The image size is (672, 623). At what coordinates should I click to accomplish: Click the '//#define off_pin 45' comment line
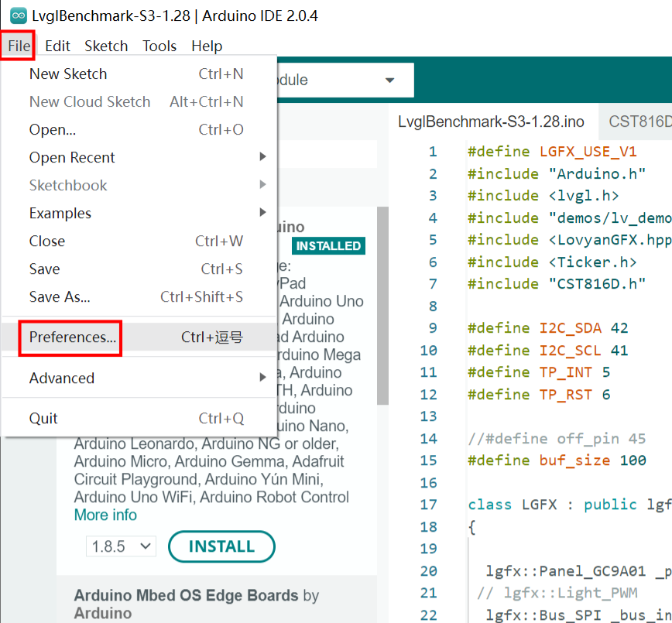(x=557, y=439)
